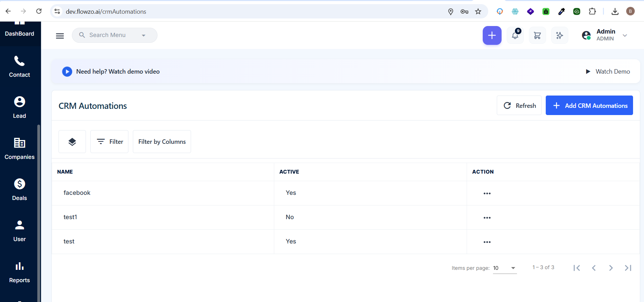Sort by the NAME column header
This screenshot has height=302, width=644.
(x=65, y=172)
